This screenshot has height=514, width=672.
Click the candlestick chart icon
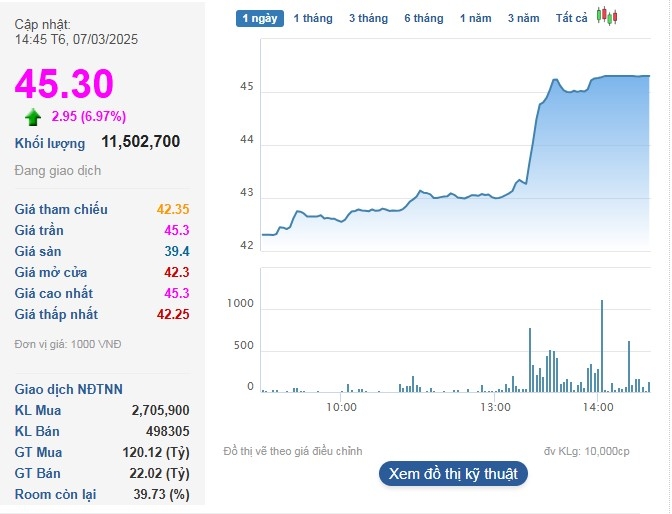point(607,17)
